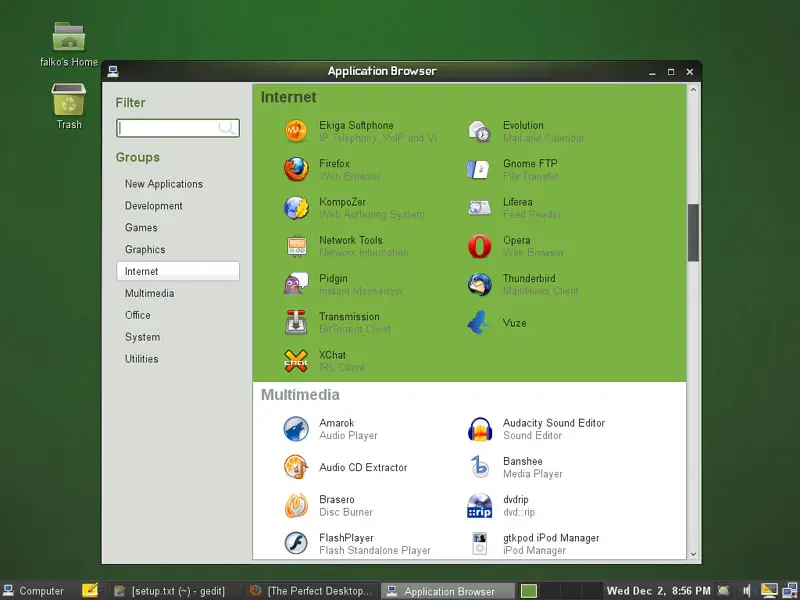Open the Audio CD Extractor icon

pyautogui.click(x=296, y=467)
